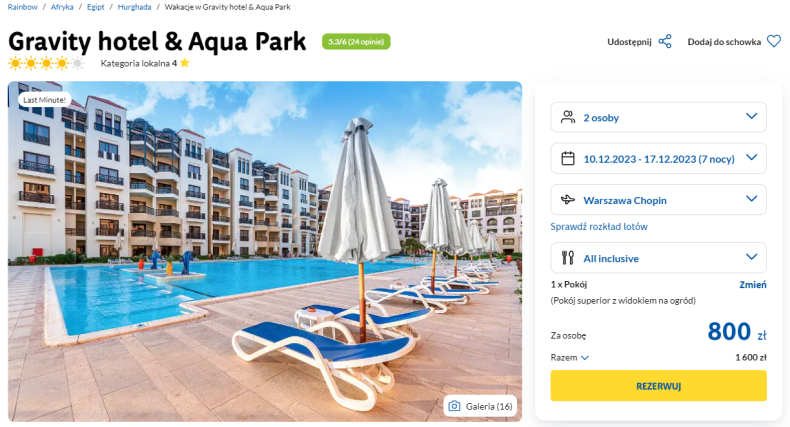Click the green 5.3/6 rating badge

356,42
